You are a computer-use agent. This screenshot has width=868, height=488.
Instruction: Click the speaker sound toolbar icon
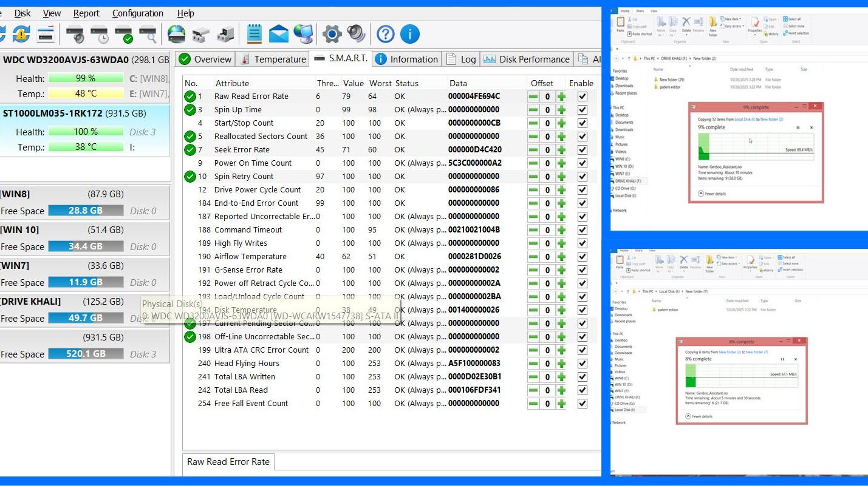(356, 34)
